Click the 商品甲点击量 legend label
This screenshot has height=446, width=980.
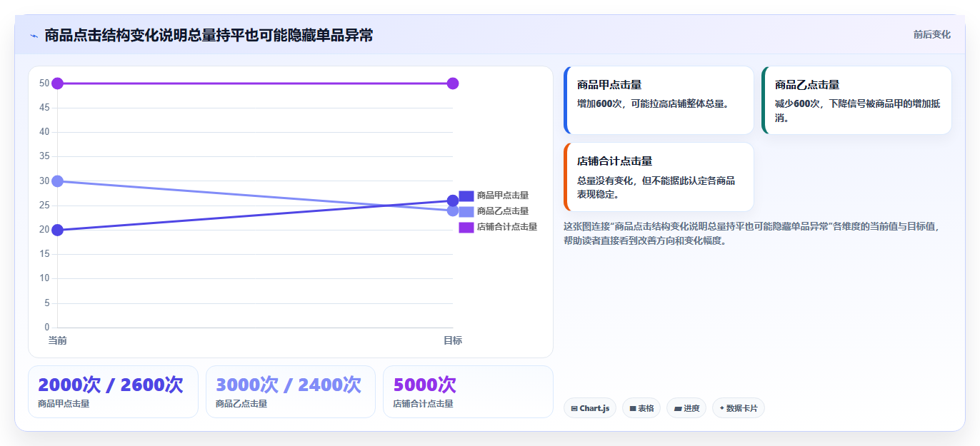[x=503, y=196]
